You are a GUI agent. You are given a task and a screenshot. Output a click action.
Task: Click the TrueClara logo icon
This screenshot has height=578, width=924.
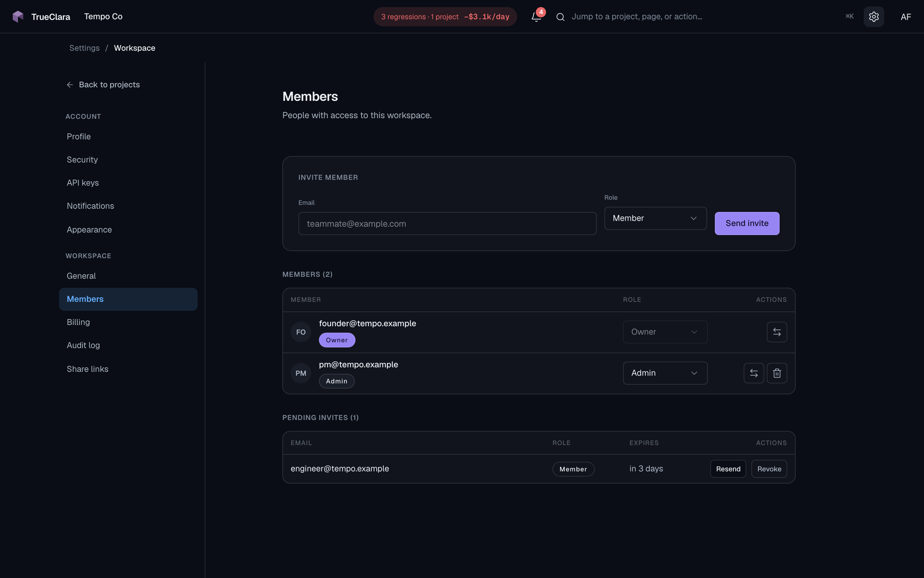(x=18, y=16)
